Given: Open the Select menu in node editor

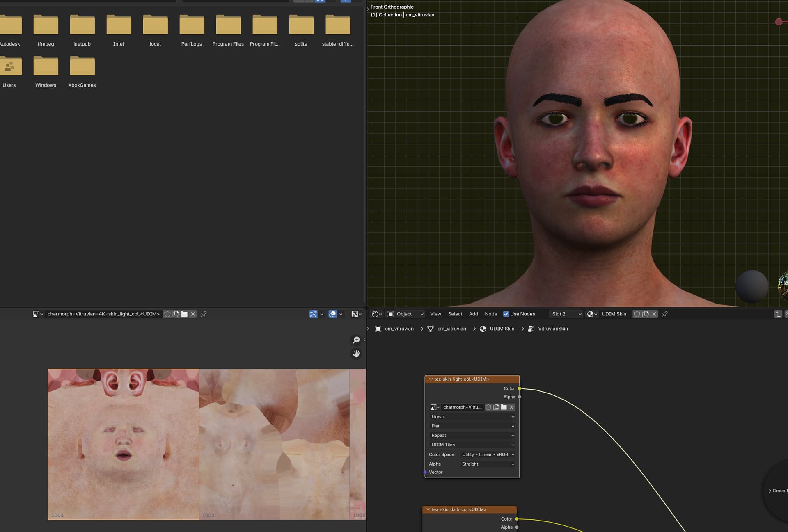Looking at the screenshot, I should pos(455,314).
